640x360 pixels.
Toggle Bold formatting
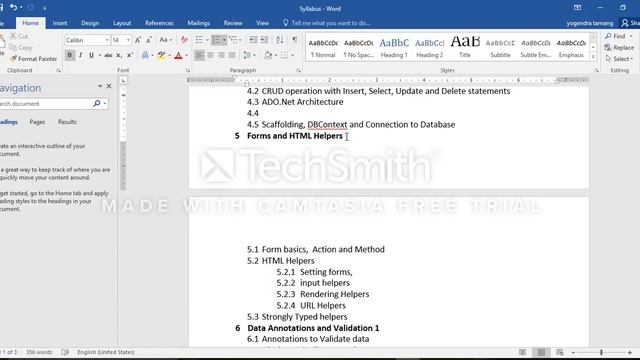point(70,55)
